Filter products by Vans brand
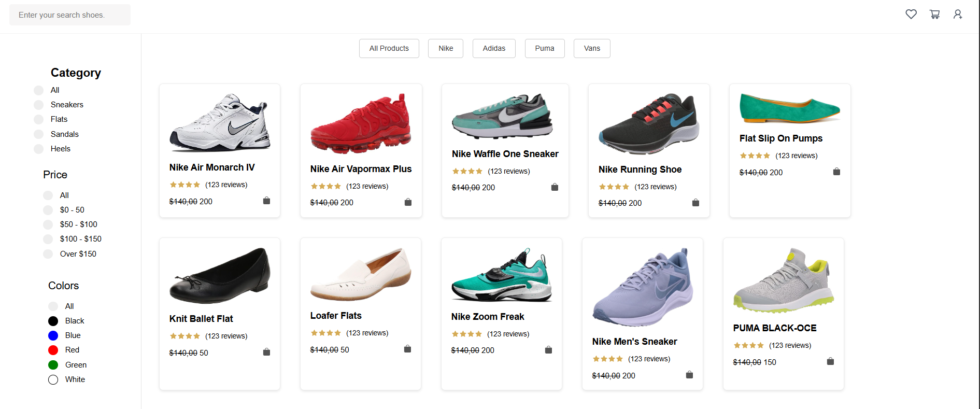980x409 pixels. point(592,48)
